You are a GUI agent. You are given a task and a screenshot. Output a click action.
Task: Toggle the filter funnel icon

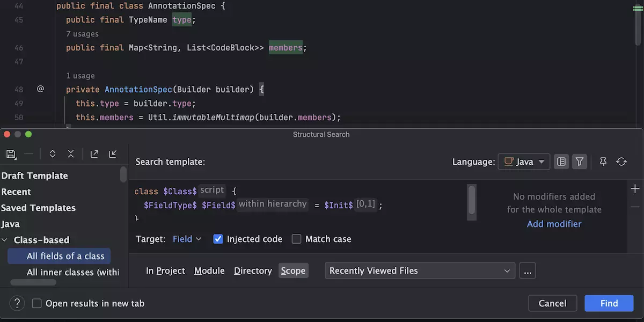pos(579,162)
